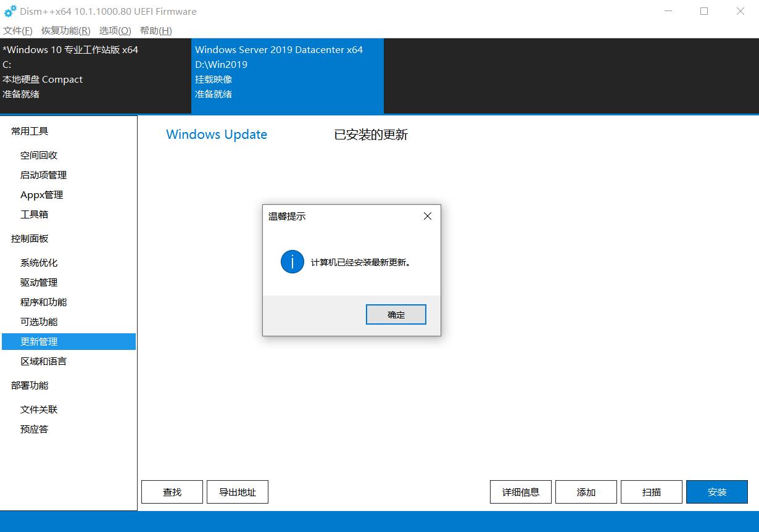Click the blue info icon in the 温馨提示 dialog
Image resolution: width=759 pixels, height=532 pixels.
coord(292,261)
